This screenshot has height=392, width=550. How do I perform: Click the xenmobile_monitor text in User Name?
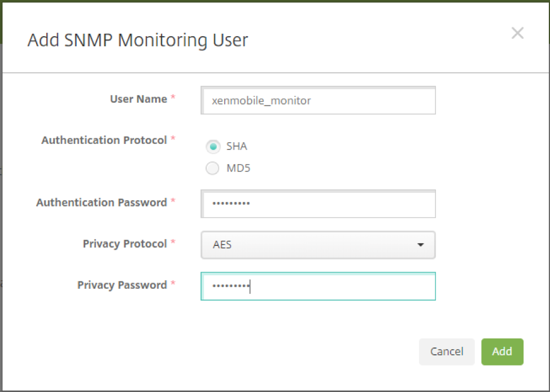coord(261,101)
